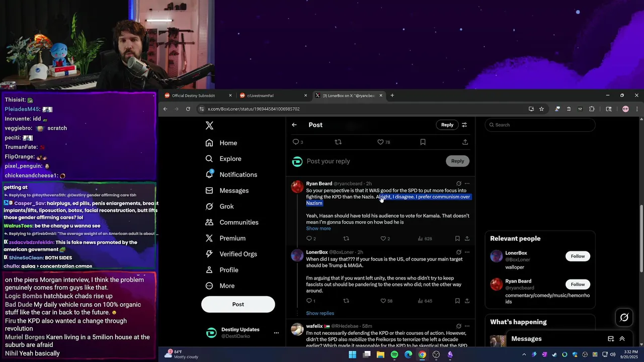Viewport: 644px width, 362px height.
Task: Open the X logo home link
Action: click(209, 126)
